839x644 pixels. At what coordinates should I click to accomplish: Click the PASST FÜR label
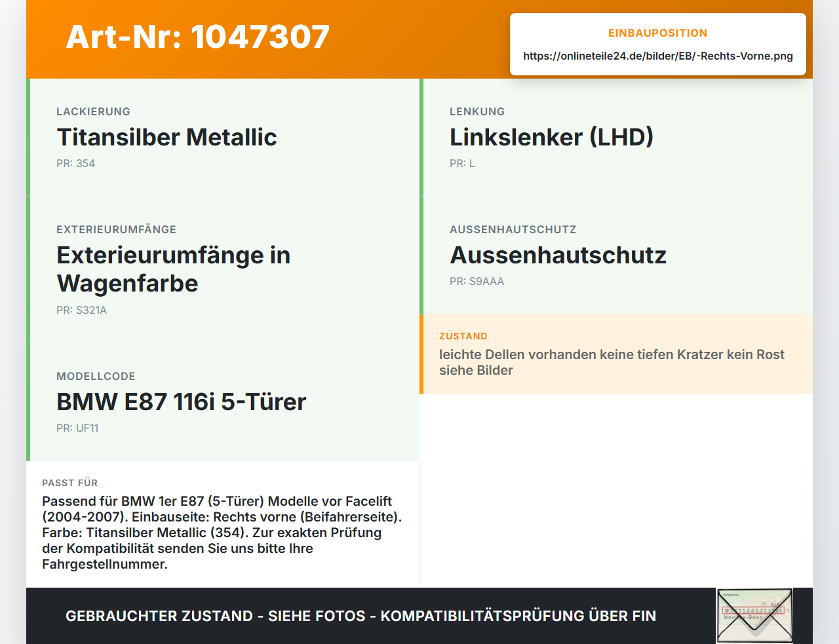pos(69,483)
